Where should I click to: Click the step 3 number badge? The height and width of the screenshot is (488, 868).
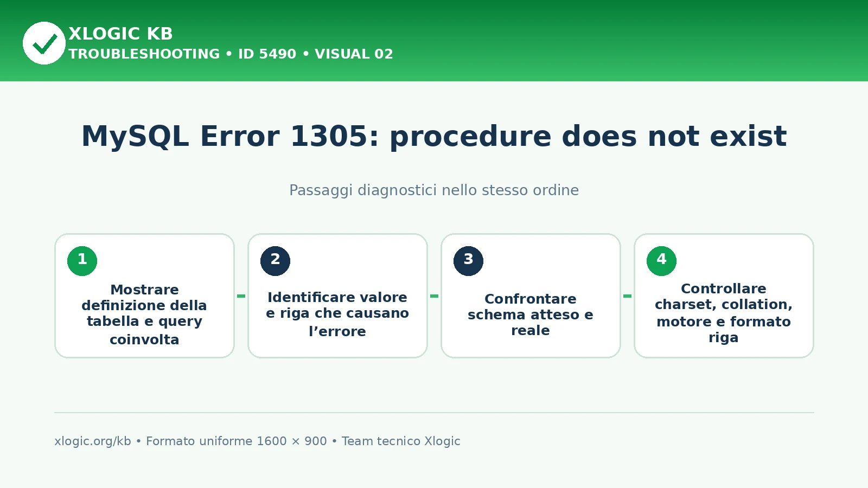point(468,261)
